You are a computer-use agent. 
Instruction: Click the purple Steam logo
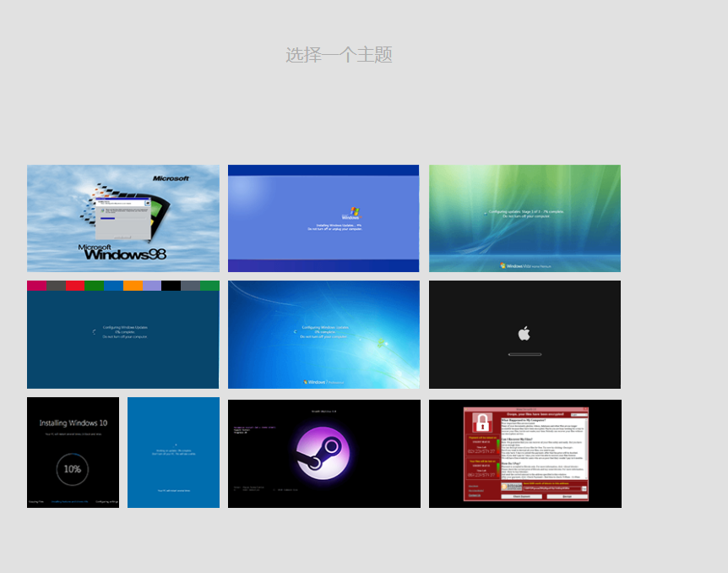tap(324, 454)
